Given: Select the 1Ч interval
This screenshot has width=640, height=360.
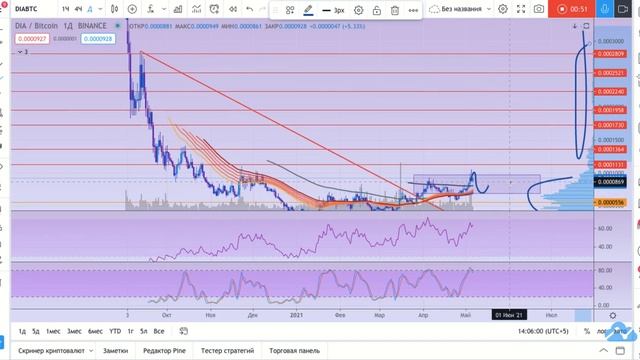Looking at the screenshot, I should [65, 9].
